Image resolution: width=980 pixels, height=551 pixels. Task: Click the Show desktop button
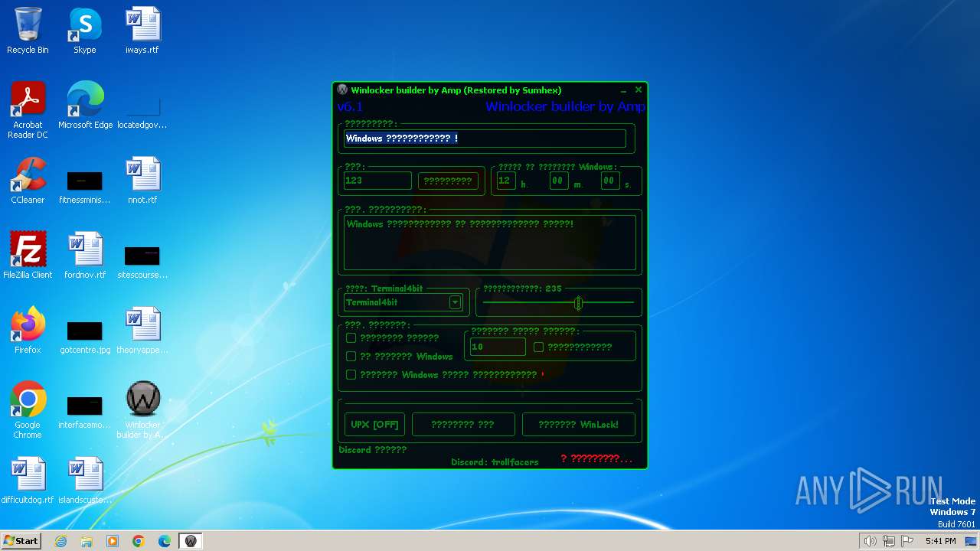971,541
